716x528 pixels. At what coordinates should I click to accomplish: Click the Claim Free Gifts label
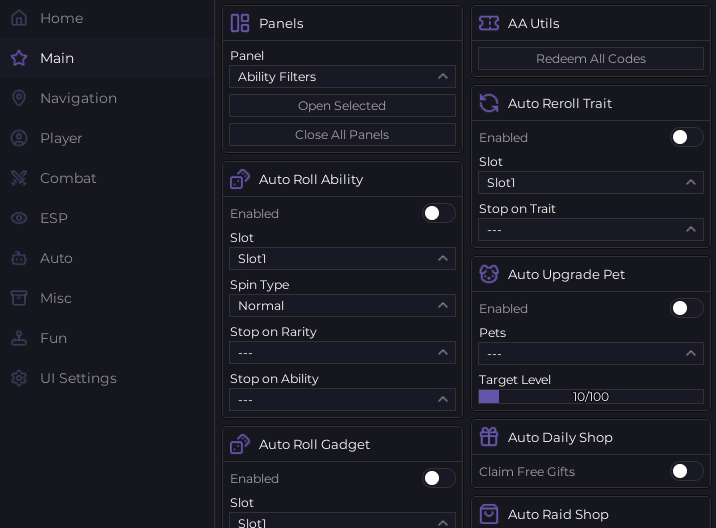click(x=526, y=471)
